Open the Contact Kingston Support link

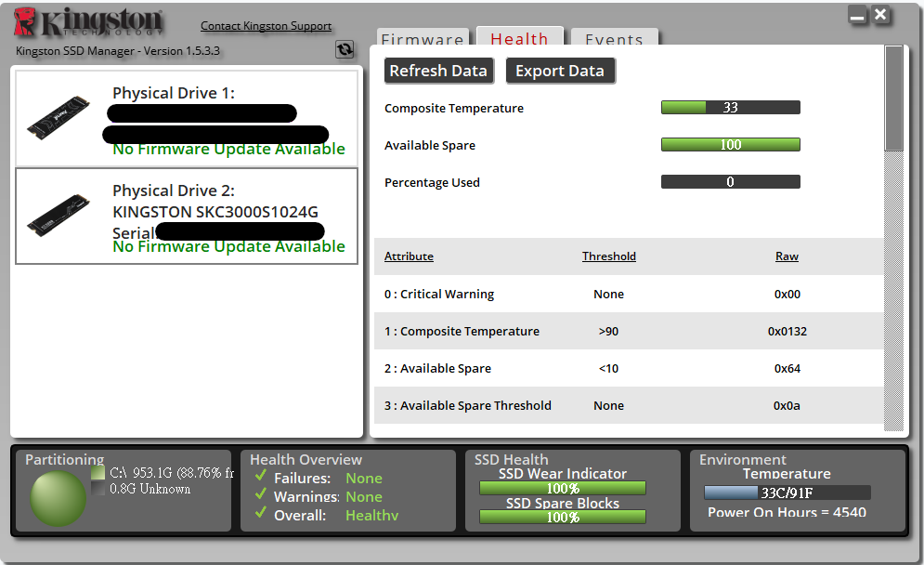pos(266,26)
